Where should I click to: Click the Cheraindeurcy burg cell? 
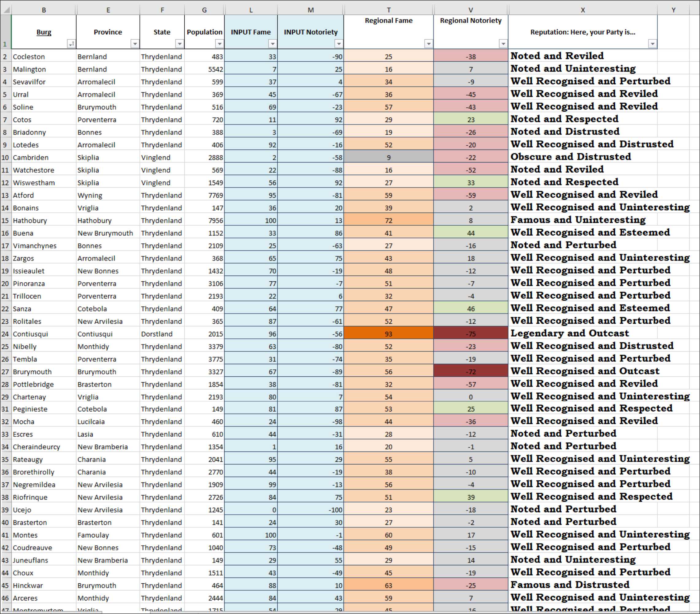(x=44, y=447)
